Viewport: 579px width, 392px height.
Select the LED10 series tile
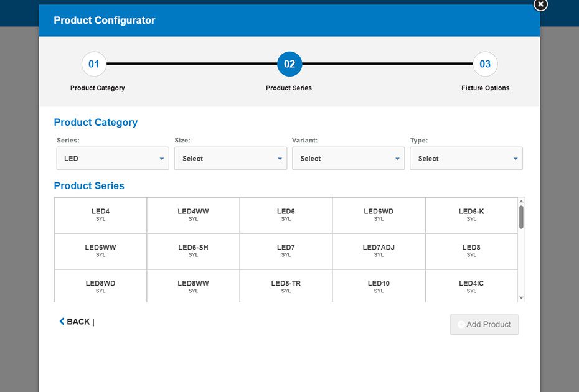379,287
